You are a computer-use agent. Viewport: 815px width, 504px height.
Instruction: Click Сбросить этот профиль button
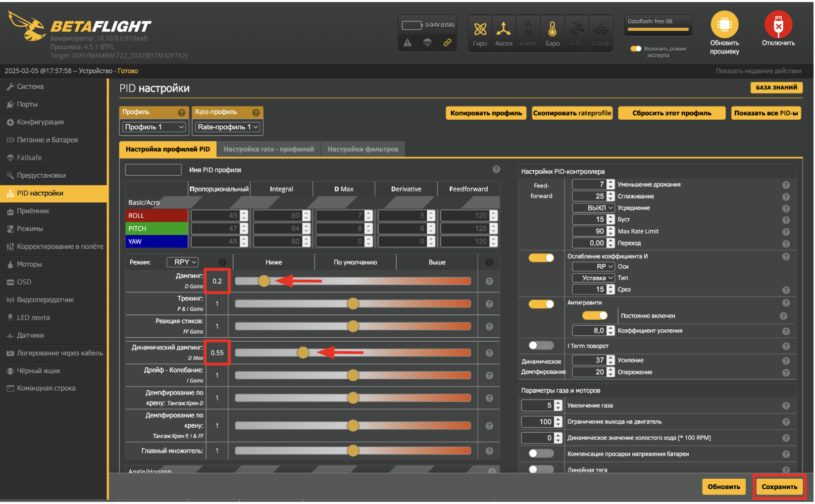click(x=671, y=113)
